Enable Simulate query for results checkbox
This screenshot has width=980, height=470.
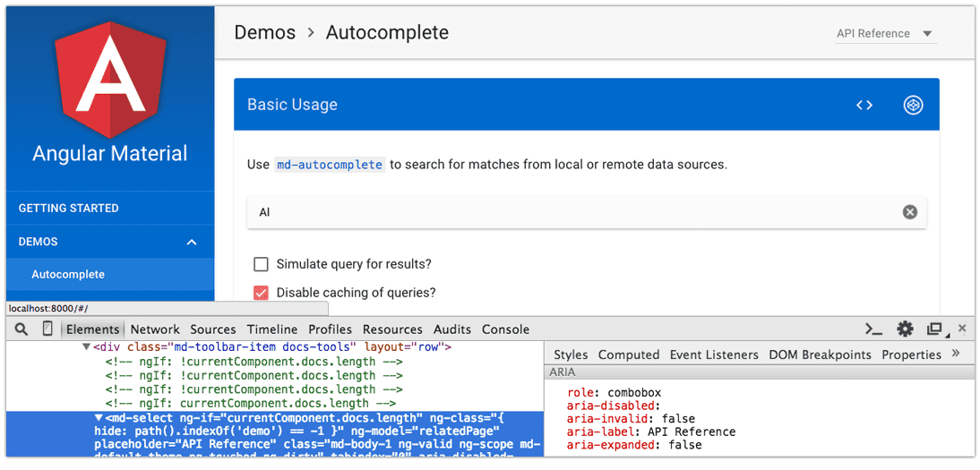click(261, 264)
